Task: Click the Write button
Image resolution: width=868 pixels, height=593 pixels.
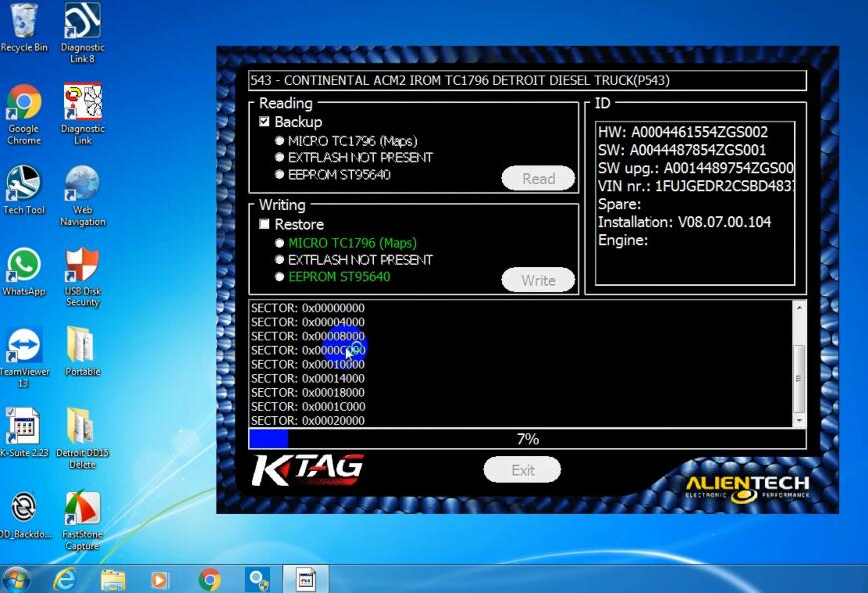Action: click(x=538, y=281)
